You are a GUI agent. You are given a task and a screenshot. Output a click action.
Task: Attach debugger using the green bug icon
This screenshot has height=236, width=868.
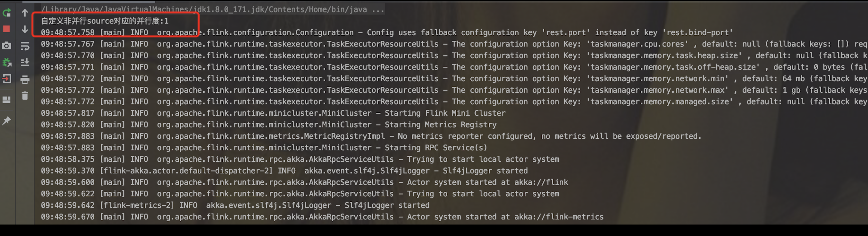[6, 62]
